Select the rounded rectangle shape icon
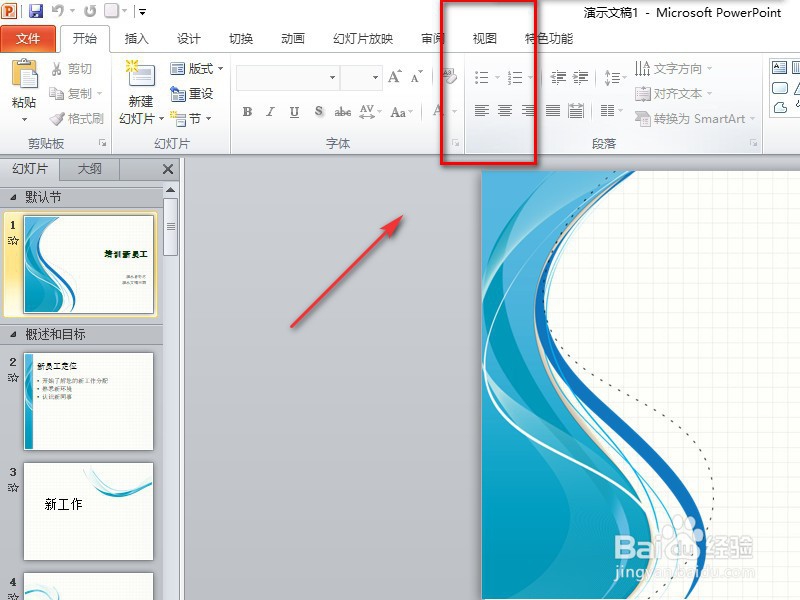Screen dimensions: 800x600 (x=780, y=88)
